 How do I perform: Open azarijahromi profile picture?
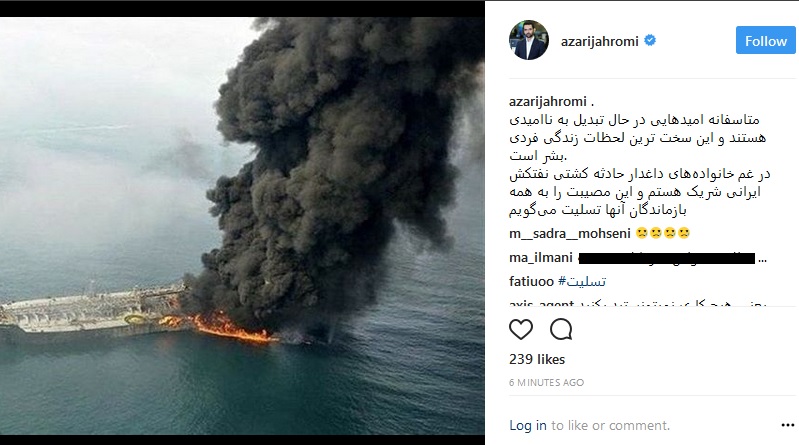click(529, 40)
